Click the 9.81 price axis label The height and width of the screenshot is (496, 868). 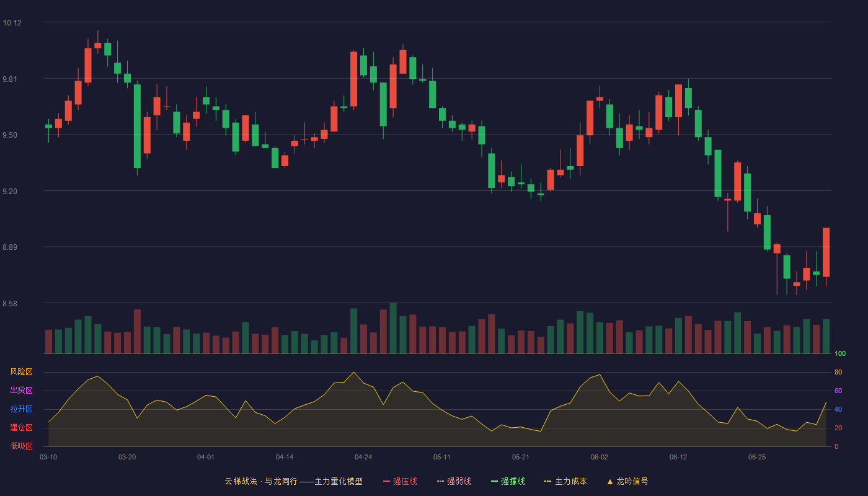[10, 79]
